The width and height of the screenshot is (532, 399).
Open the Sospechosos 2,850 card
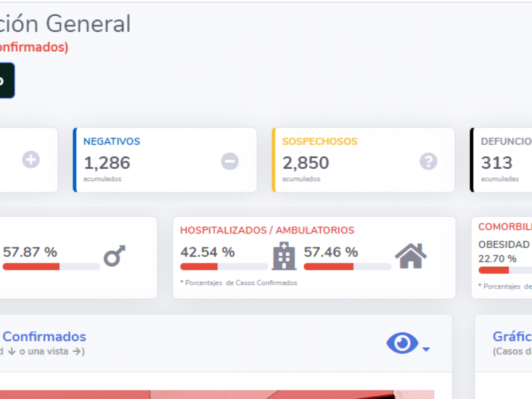[x=363, y=160]
